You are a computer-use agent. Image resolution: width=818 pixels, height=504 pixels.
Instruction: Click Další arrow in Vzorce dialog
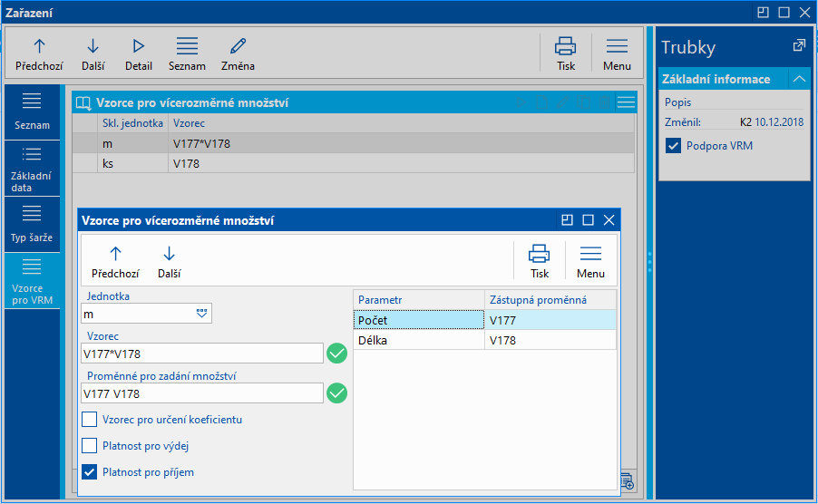[x=169, y=262]
